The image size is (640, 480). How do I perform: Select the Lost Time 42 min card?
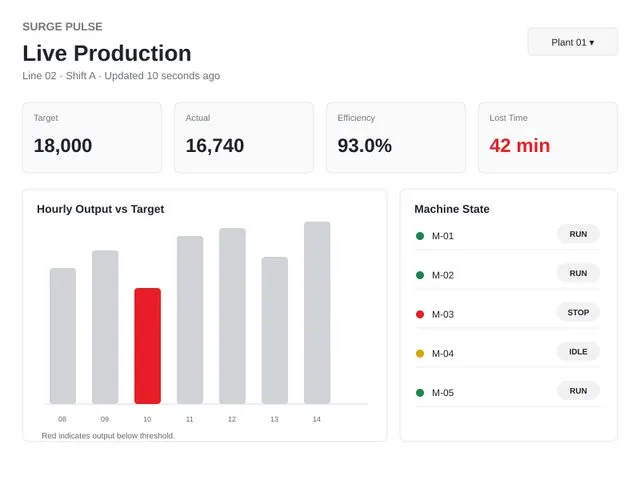(x=548, y=138)
